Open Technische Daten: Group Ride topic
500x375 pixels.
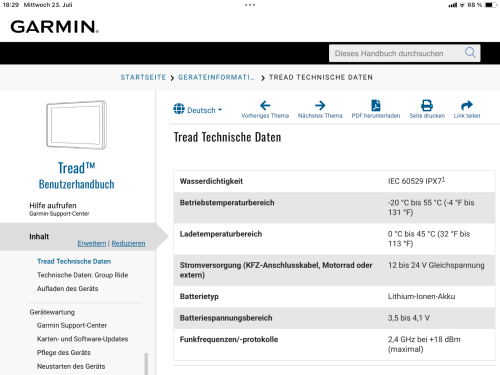[x=82, y=275]
